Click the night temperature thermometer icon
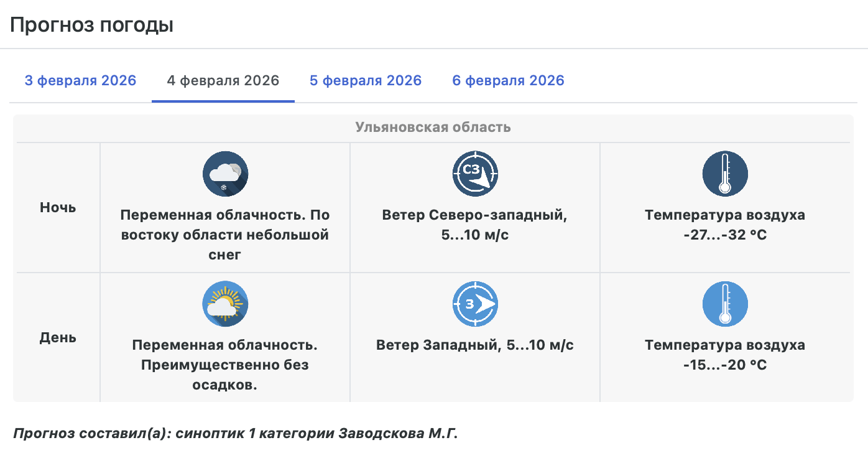868x458 pixels. (725, 174)
